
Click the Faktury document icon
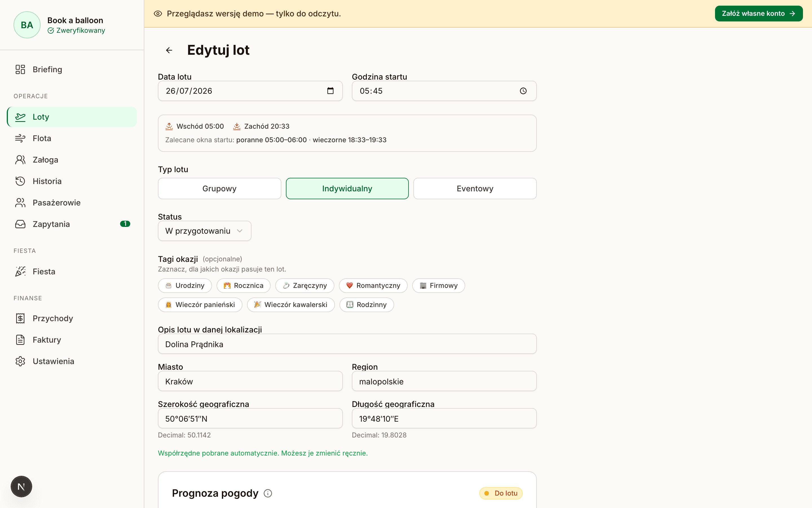20,340
